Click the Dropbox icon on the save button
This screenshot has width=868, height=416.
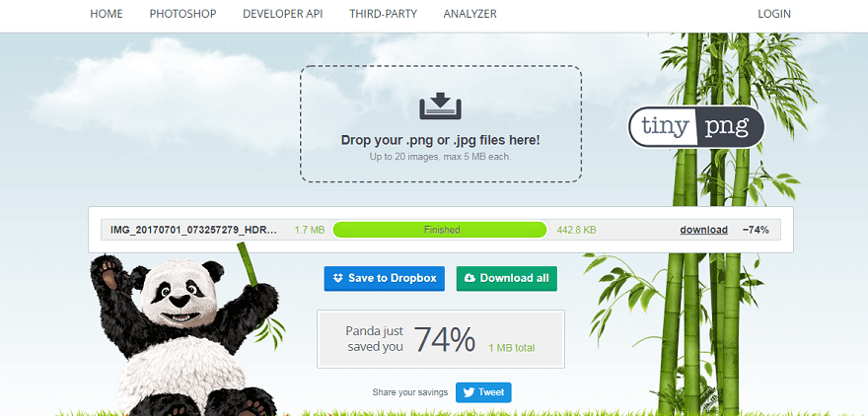click(x=338, y=278)
